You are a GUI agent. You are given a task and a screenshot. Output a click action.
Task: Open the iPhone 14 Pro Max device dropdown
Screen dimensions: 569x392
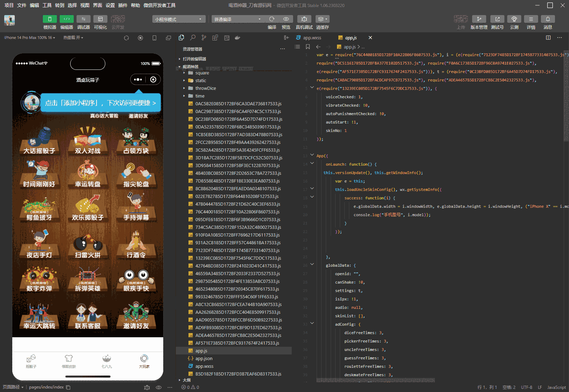[29, 38]
